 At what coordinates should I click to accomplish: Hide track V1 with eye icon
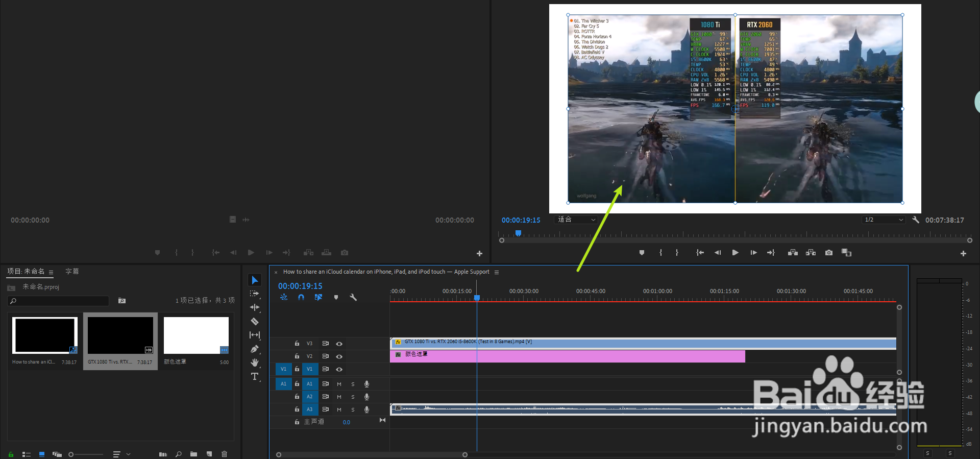[339, 369]
